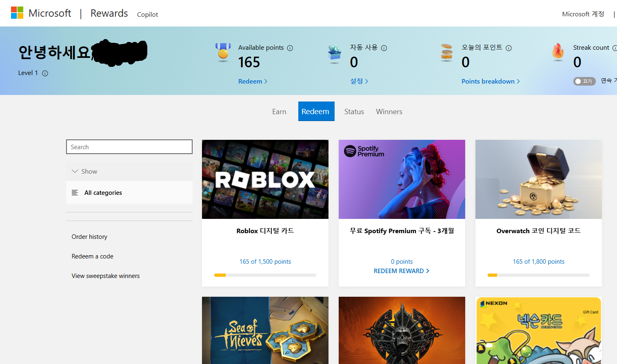
Task: Click the Roblox card points progress bar
Action: pyautogui.click(x=265, y=275)
